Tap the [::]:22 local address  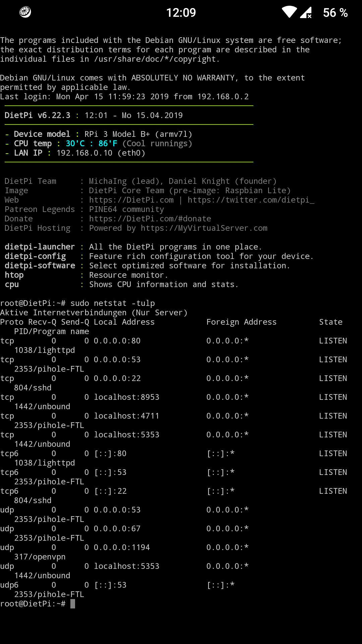[x=110, y=491]
